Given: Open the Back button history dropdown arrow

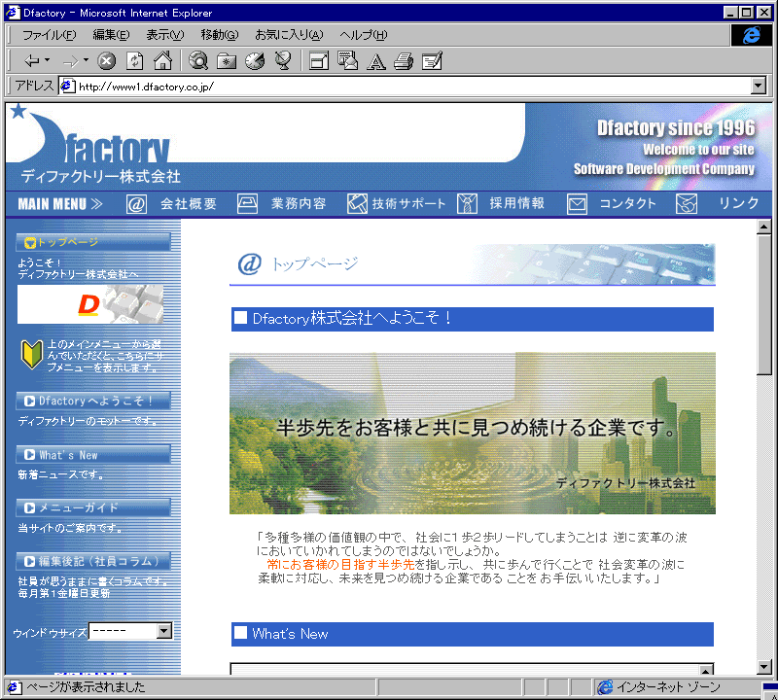Looking at the screenshot, I should click(x=47, y=60).
